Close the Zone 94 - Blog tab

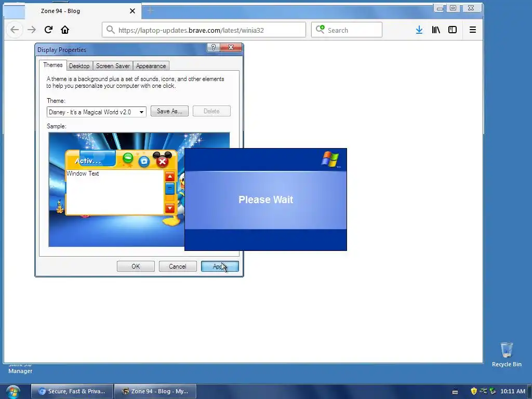tap(132, 11)
